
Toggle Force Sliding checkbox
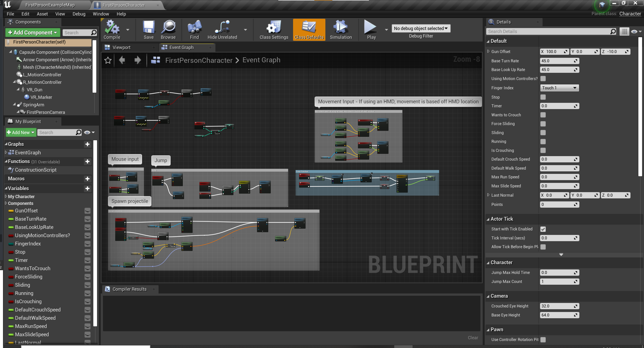[x=543, y=124]
